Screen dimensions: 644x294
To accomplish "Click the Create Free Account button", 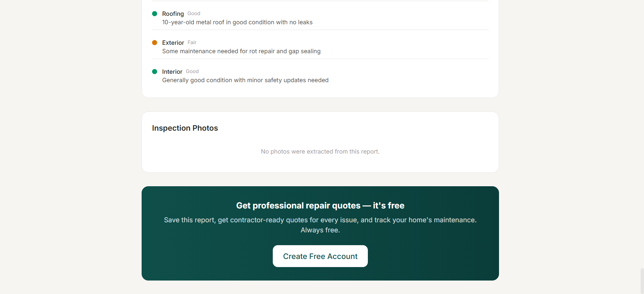I will [x=320, y=256].
